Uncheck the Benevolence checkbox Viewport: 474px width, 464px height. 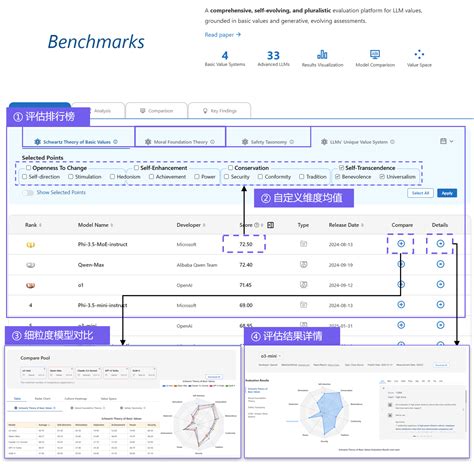click(337, 176)
